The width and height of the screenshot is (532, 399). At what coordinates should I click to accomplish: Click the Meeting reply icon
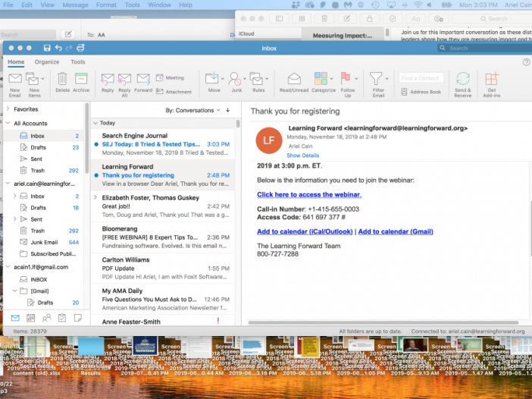point(159,78)
